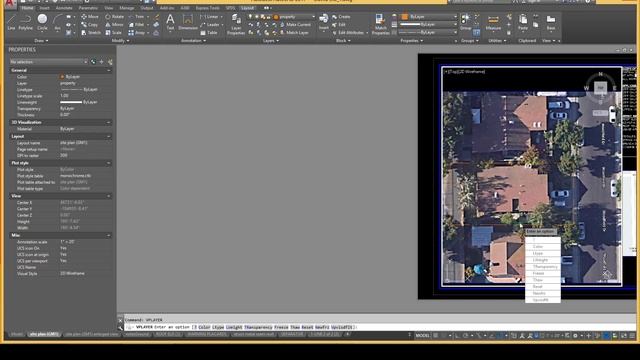Screen dimensions: 640x360
Task: Open Layer Properties manager
Action: tap(236, 24)
